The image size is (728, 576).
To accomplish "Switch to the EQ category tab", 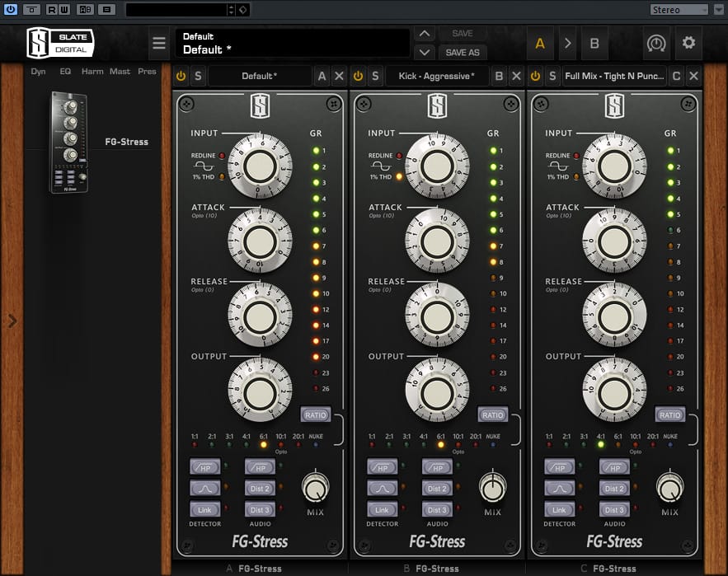I will (65, 72).
